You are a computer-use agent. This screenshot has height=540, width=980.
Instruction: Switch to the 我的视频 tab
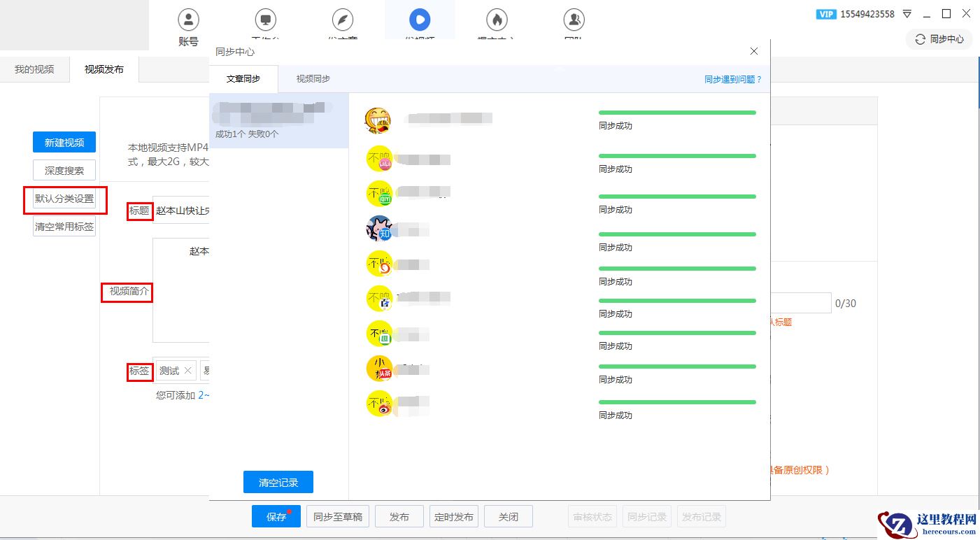click(x=34, y=69)
